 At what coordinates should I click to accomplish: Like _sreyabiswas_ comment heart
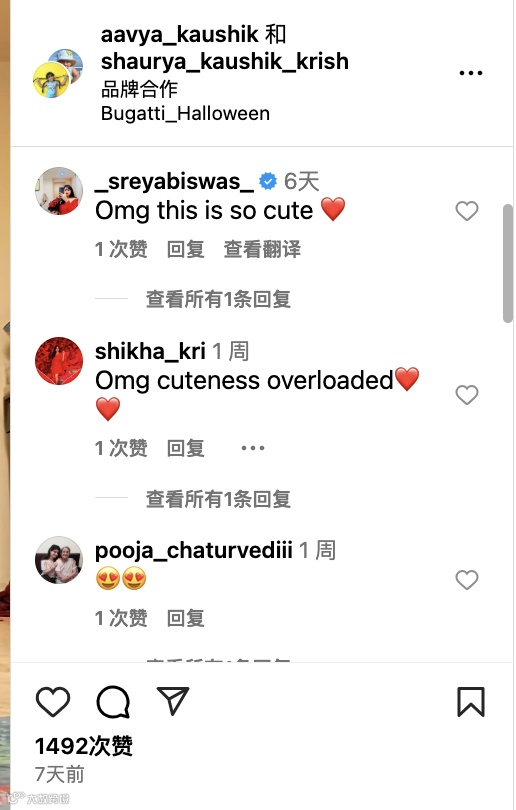[466, 211]
